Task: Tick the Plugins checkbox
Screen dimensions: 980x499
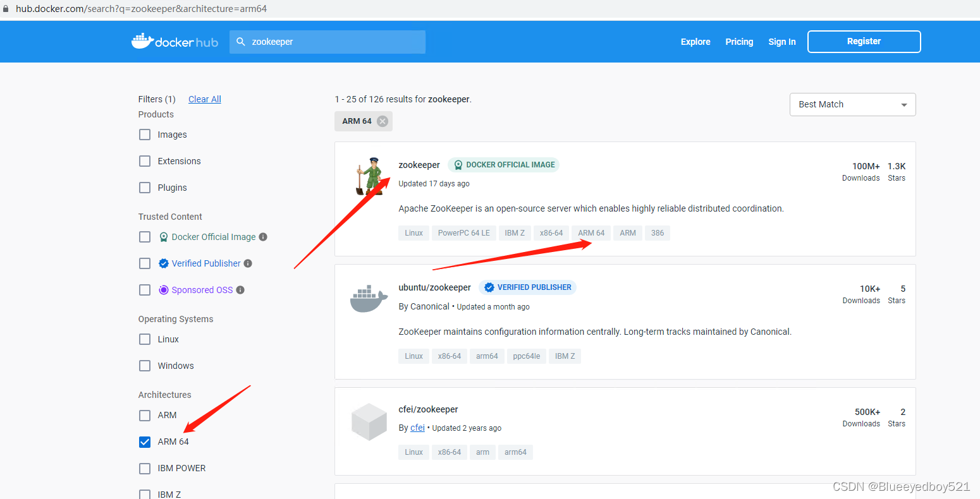Action: (x=145, y=188)
